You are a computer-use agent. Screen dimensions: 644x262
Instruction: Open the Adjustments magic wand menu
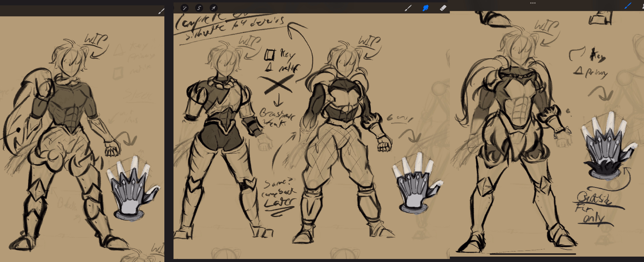point(184,8)
